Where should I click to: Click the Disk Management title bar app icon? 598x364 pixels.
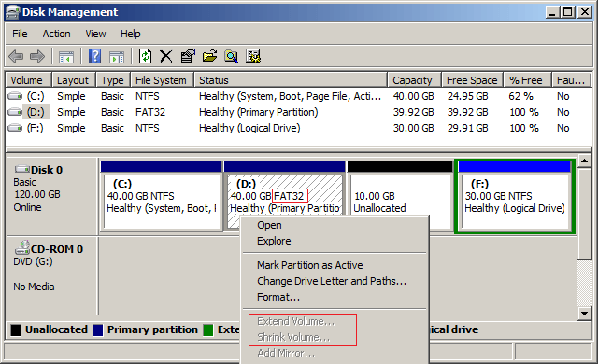(12, 12)
